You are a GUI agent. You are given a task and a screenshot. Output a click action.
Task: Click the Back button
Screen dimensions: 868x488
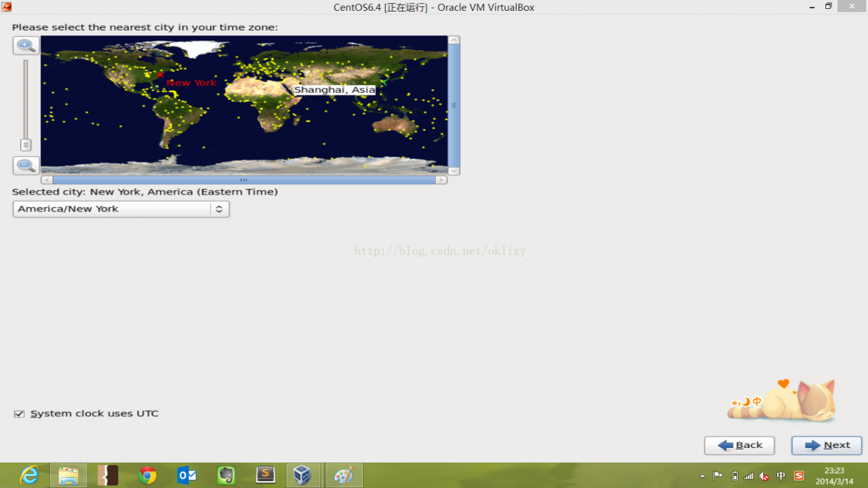739,445
